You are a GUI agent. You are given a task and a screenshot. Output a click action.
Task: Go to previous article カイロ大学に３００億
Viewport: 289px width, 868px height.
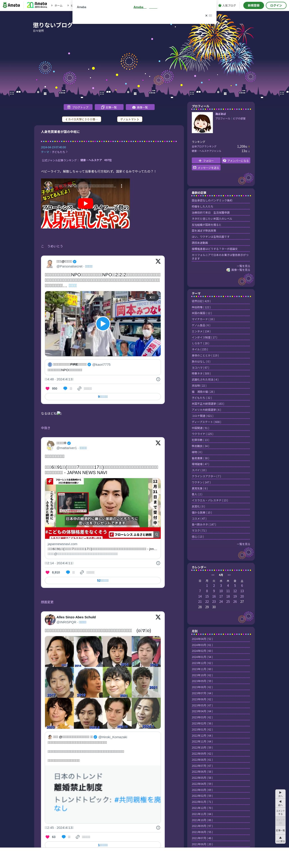click(x=81, y=119)
